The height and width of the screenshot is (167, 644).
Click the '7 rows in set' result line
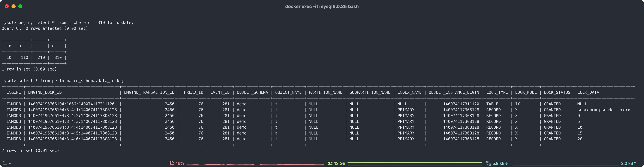pos(30,151)
